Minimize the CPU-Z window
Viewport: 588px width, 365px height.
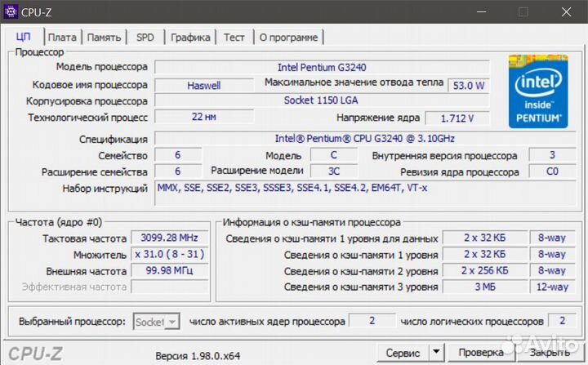pos(482,12)
